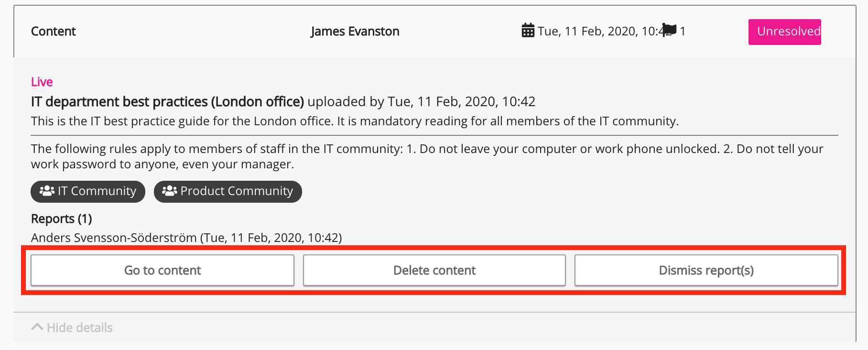Click the calendar icon beside the report date
The image size is (868, 350).
(528, 31)
